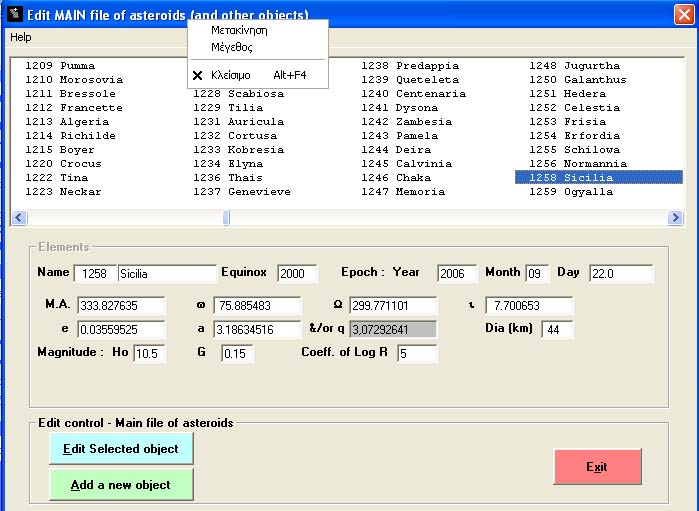Select 1211 Bressole in the list
699x511 pixels.
coord(70,94)
